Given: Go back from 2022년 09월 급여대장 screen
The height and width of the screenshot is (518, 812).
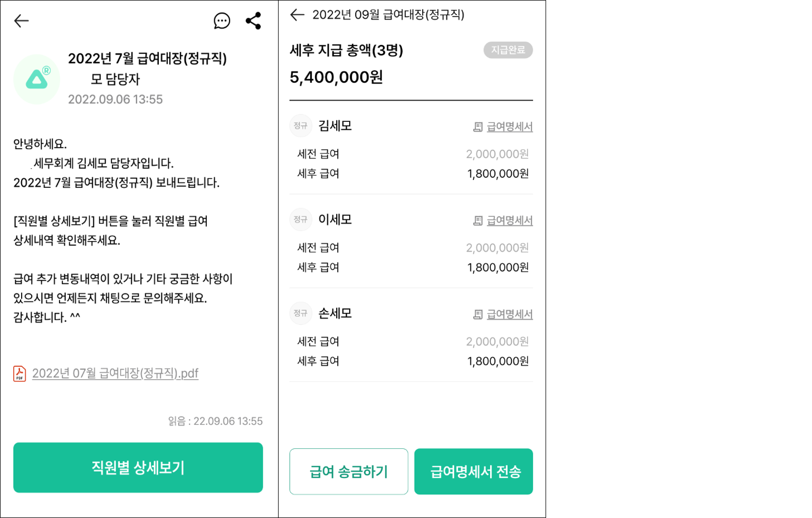Looking at the screenshot, I should [x=298, y=15].
